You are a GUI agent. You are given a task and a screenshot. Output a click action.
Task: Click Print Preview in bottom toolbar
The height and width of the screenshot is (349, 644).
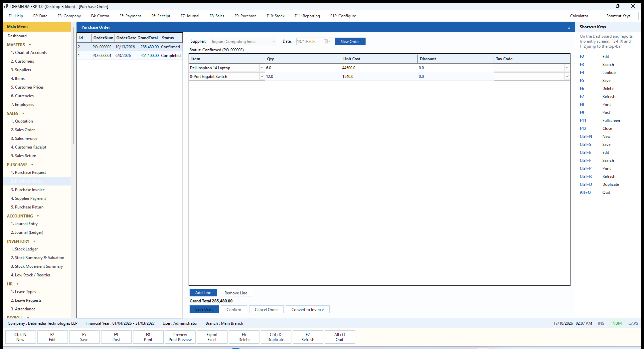[x=180, y=337]
